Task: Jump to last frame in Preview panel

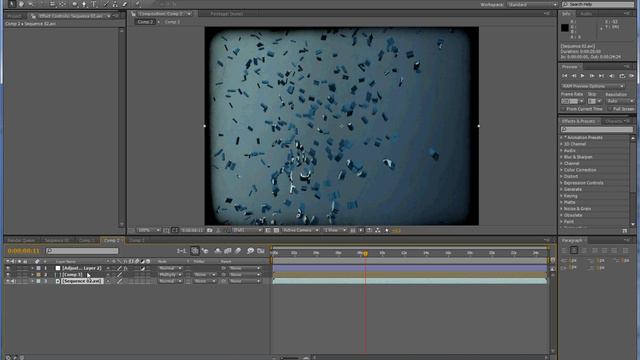Action: coord(601,76)
